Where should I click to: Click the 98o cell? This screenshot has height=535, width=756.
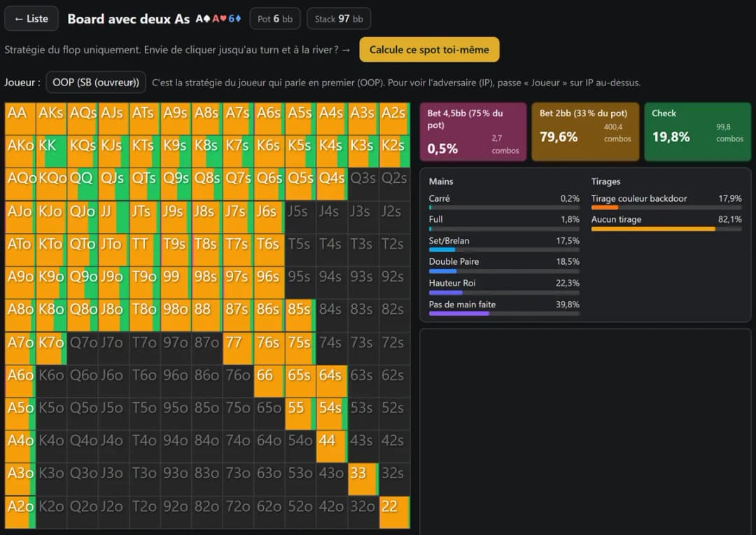coord(176,316)
